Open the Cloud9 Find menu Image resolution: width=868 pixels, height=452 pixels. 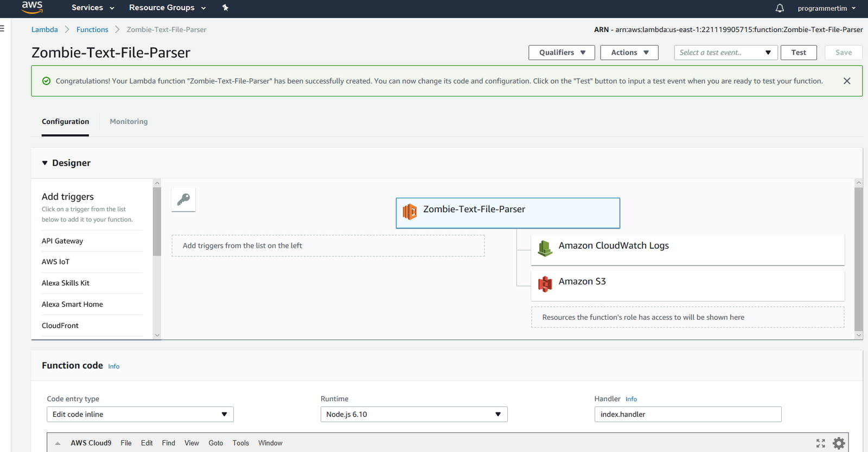(168, 443)
